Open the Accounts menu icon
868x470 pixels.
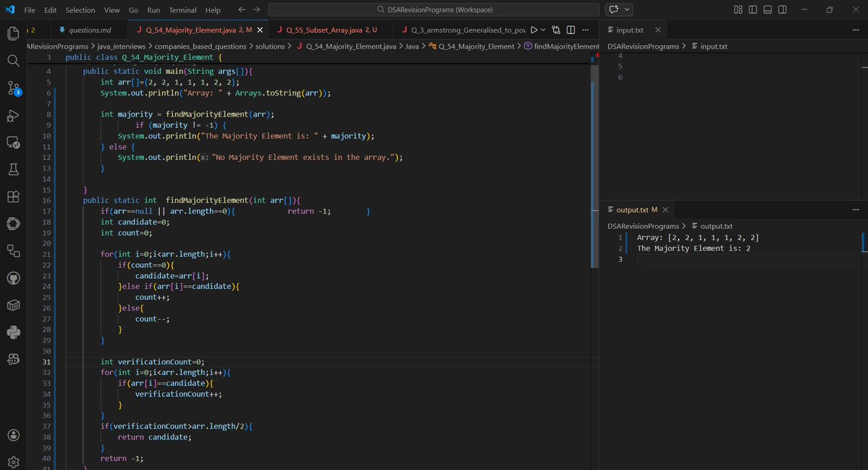13,435
